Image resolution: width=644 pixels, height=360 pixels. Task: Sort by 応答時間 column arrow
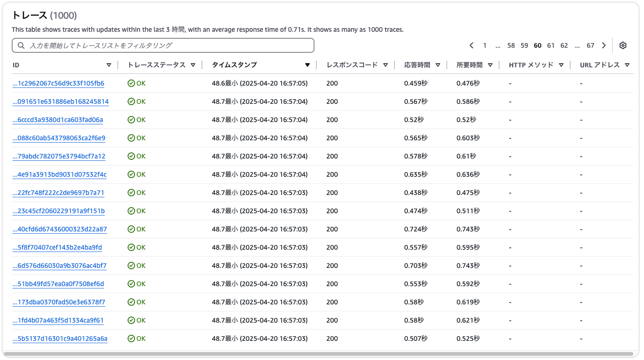pyautogui.click(x=438, y=65)
